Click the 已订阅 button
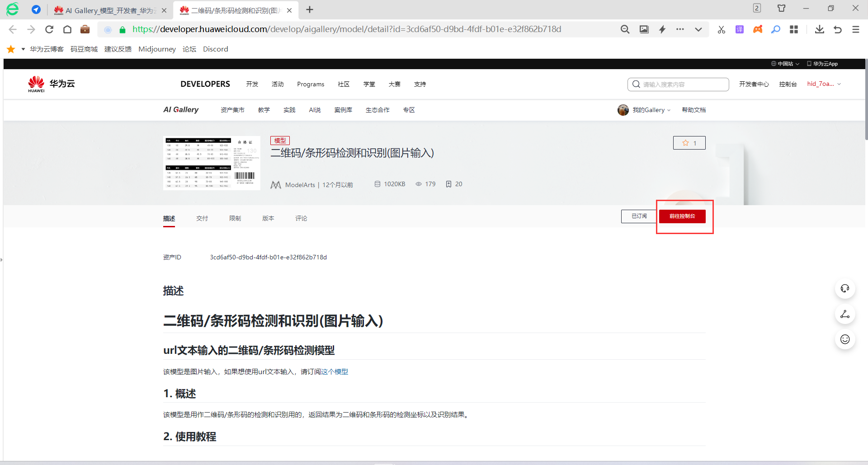The height and width of the screenshot is (465, 868). (x=639, y=216)
